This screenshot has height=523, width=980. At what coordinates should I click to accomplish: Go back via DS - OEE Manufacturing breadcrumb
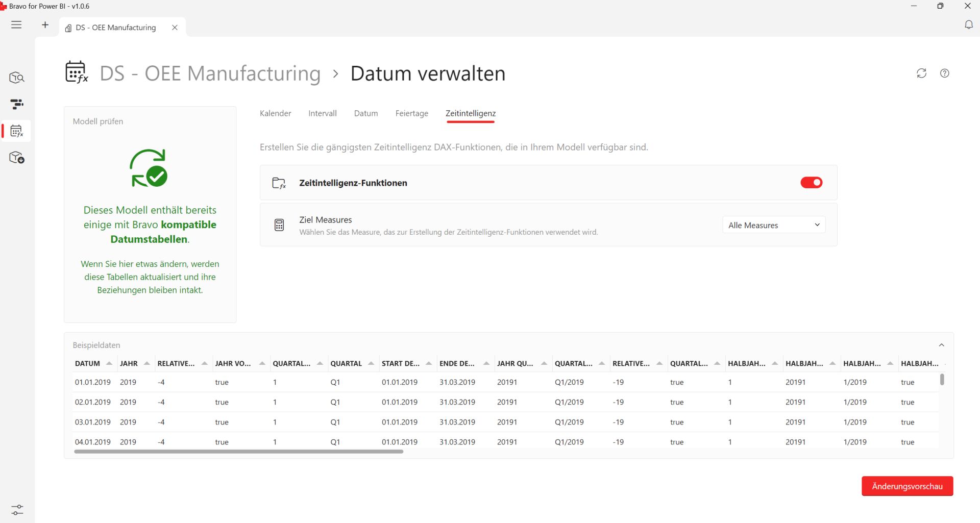(x=210, y=73)
